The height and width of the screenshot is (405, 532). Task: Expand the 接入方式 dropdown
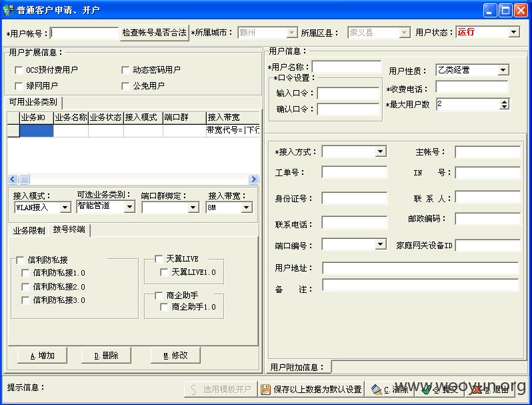pyautogui.click(x=381, y=151)
